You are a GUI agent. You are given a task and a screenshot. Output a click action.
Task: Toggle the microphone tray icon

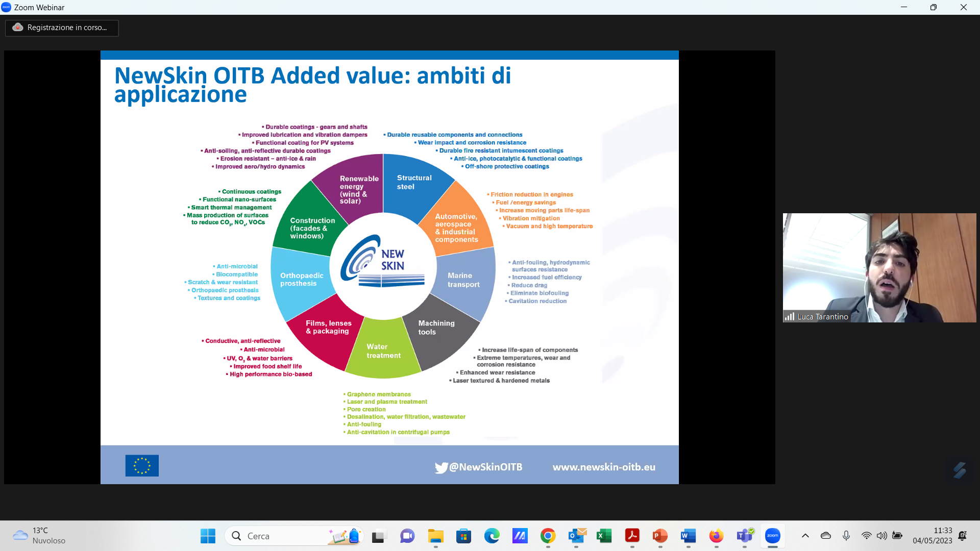pyautogui.click(x=846, y=536)
